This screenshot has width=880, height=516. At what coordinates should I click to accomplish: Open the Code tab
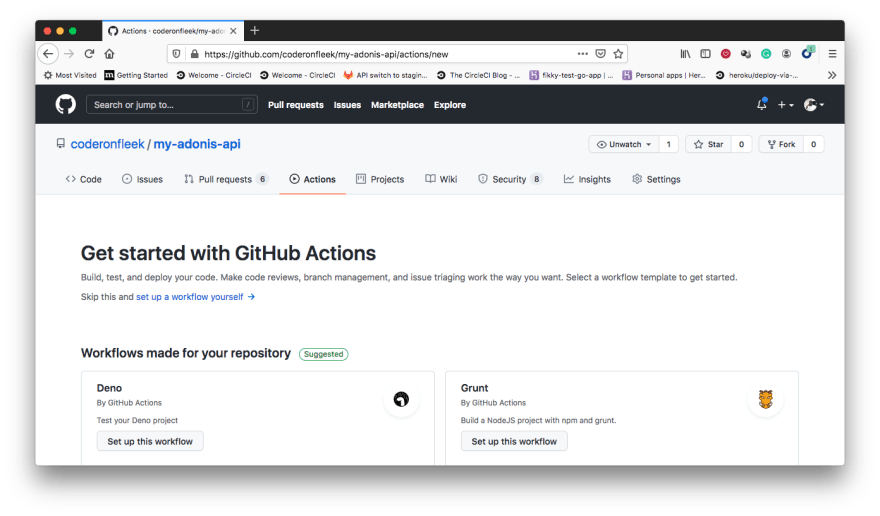tap(84, 179)
